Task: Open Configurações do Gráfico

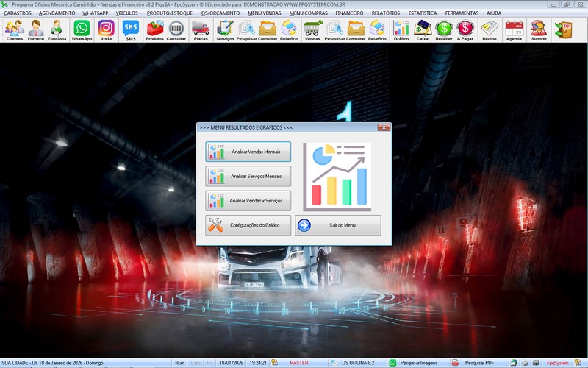Action: pyautogui.click(x=248, y=225)
